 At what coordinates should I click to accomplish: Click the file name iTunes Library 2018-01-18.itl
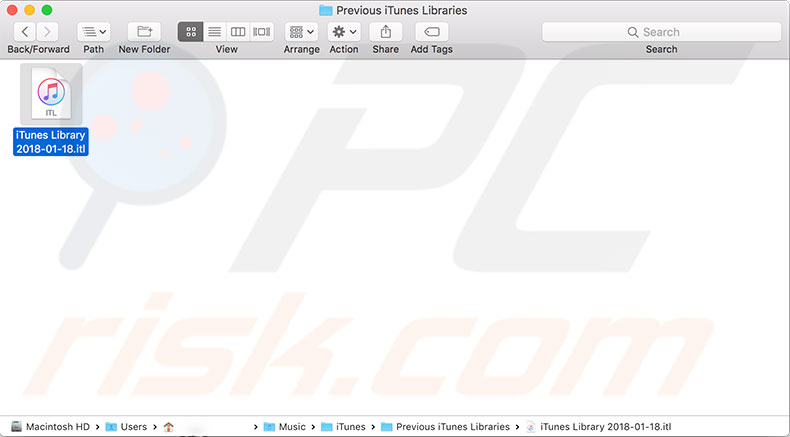pos(51,142)
